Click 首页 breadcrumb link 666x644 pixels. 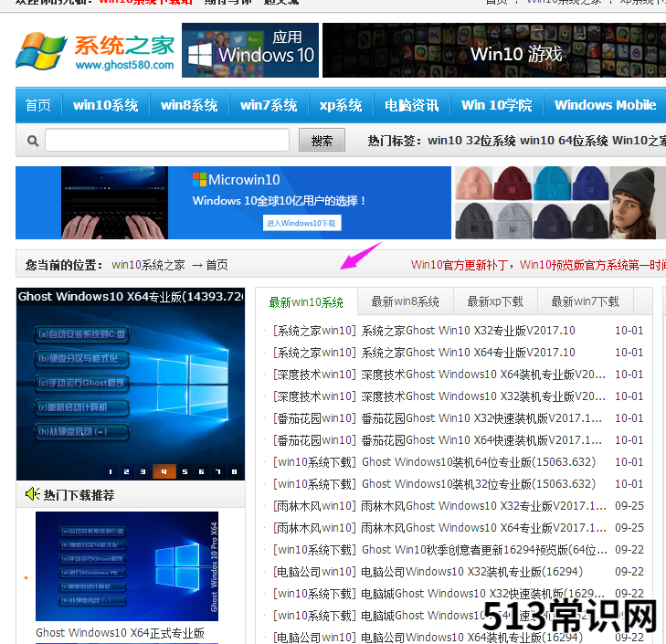click(x=217, y=265)
